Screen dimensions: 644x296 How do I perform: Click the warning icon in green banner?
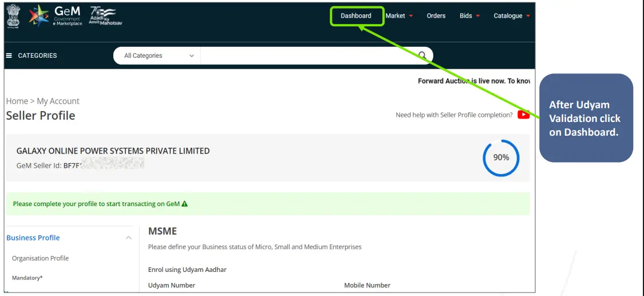coord(184,204)
